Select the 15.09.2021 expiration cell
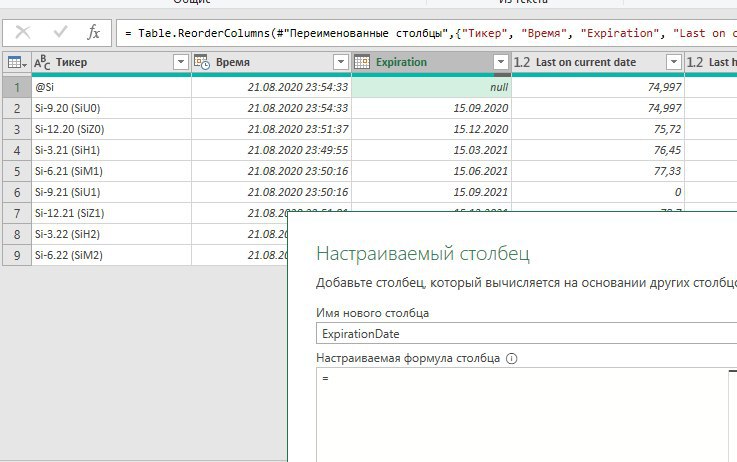Viewport: 737px width, 462px height. click(431, 192)
